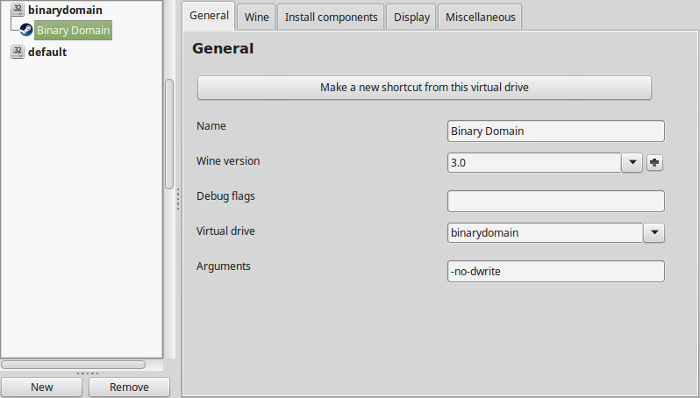Select the Binary Domain shortcut in tree
This screenshot has height=398, width=700.
click(x=73, y=30)
